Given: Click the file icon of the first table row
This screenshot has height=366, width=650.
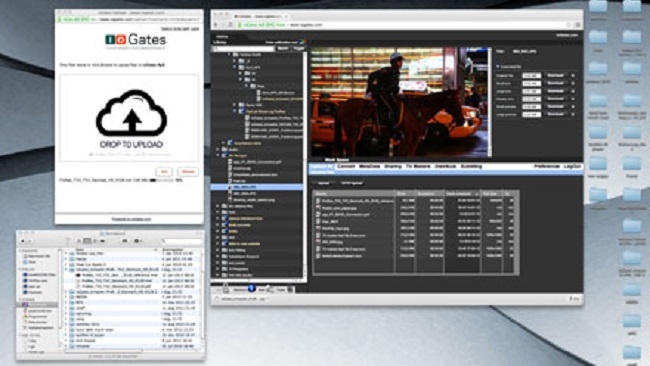Looking at the screenshot, I should tap(318, 201).
